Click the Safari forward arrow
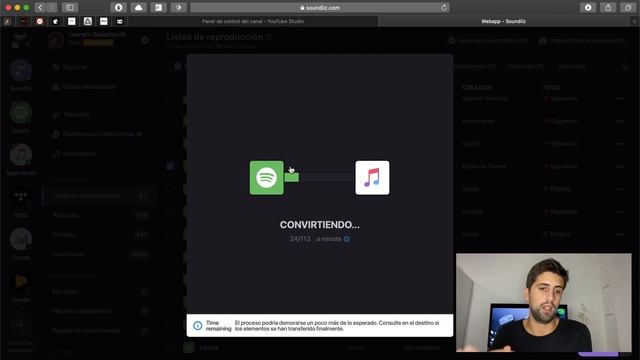The image size is (640, 360). point(52,7)
